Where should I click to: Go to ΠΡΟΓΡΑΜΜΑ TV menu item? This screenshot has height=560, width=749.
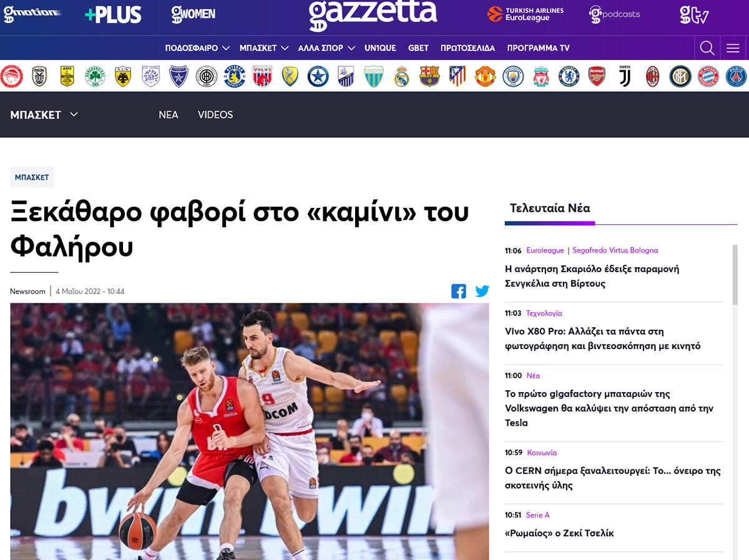pyautogui.click(x=538, y=48)
